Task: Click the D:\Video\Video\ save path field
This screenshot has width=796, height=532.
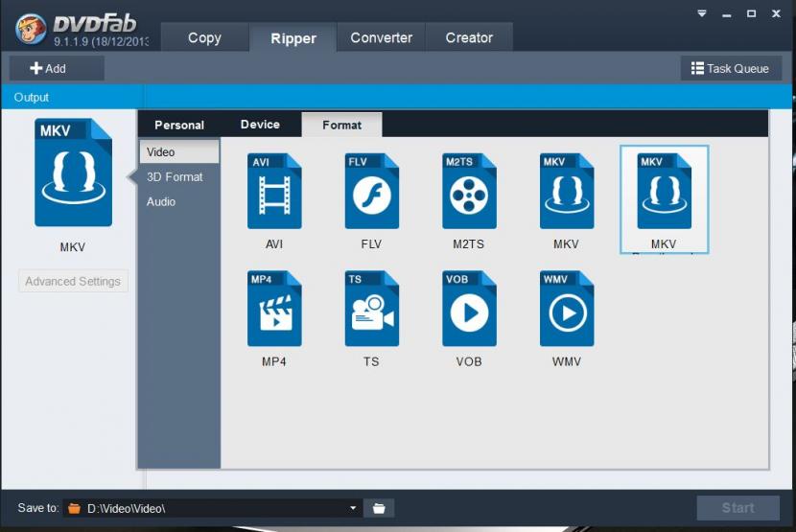Action: pyautogui.click(x=213, y=508)
